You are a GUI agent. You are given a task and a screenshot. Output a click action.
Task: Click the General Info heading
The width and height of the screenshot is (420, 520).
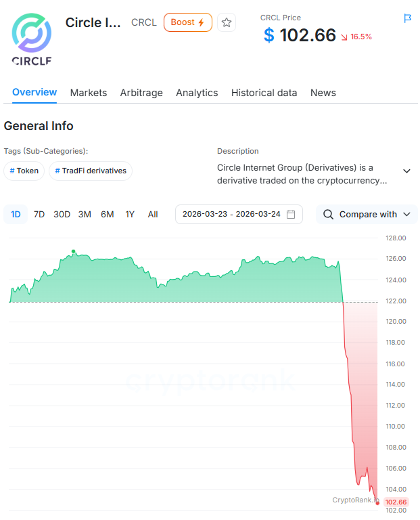point(39,126)
